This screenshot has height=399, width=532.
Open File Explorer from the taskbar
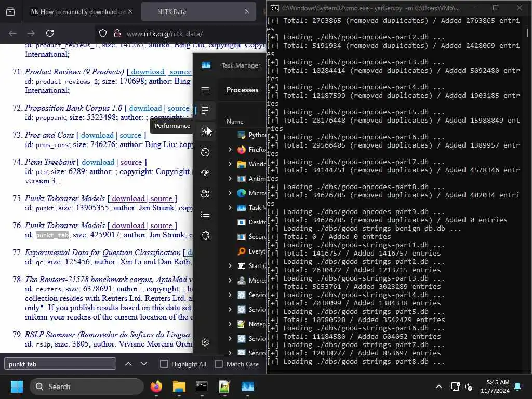click(179, 387)
